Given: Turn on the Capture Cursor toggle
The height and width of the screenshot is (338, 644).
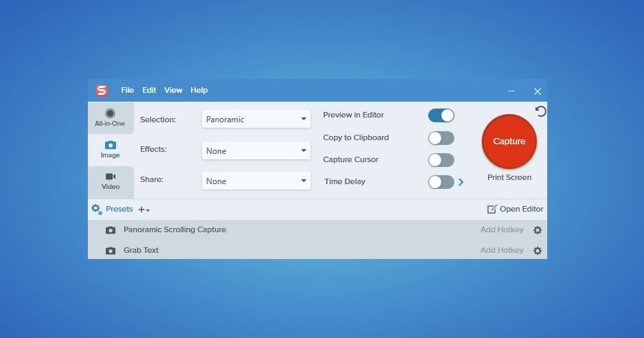Looking at the screenshot, I should pyautogui.click(x=441, y=160).
